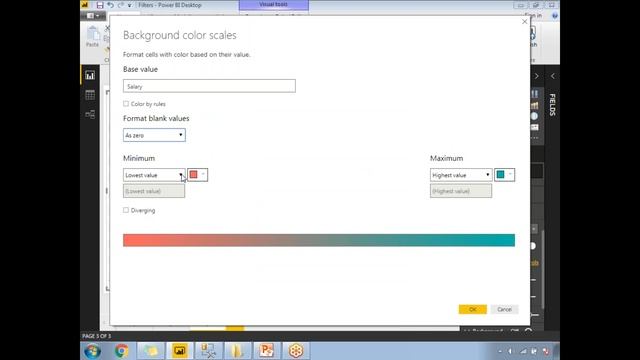Viewport: 640px width, 360px height.
Task: Click the Cancel button
Action: coord(504,309)
